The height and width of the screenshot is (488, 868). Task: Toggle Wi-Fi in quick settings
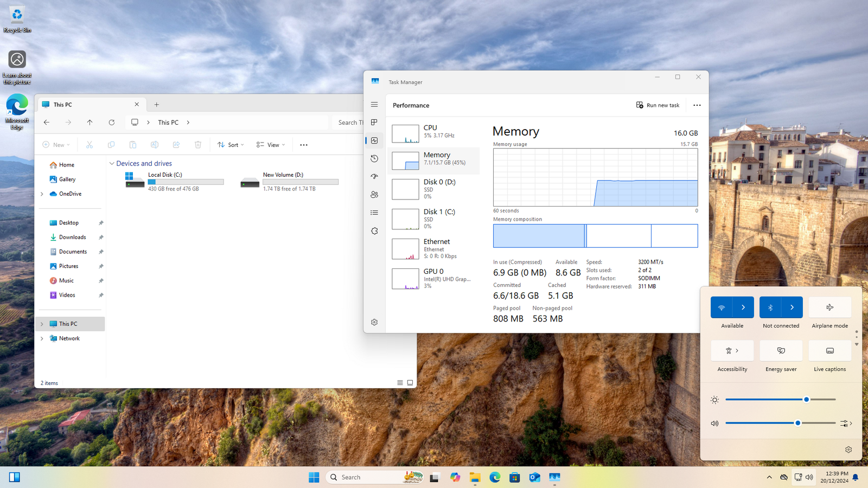point(722,307)
